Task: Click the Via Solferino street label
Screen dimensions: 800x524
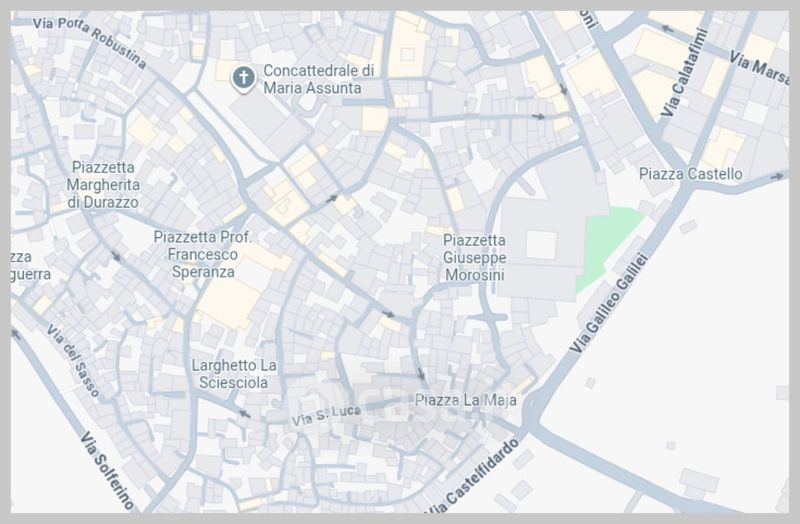Action: [x=107, y=470]
